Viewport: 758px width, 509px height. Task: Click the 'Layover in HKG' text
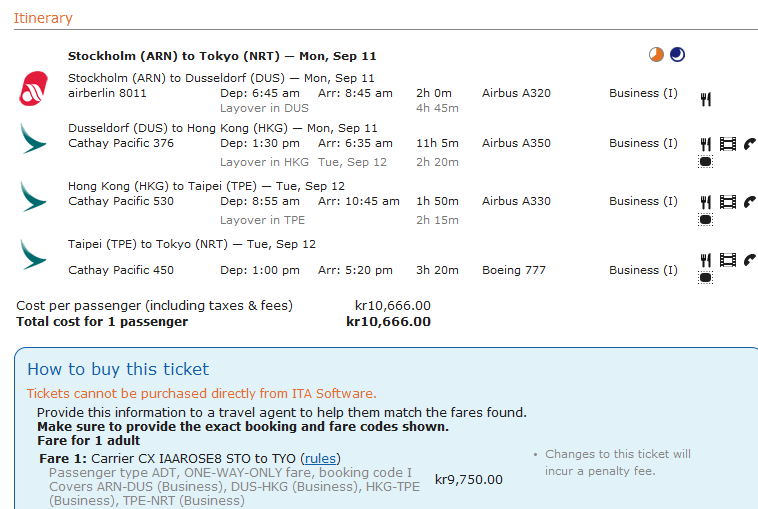(264, 162)
